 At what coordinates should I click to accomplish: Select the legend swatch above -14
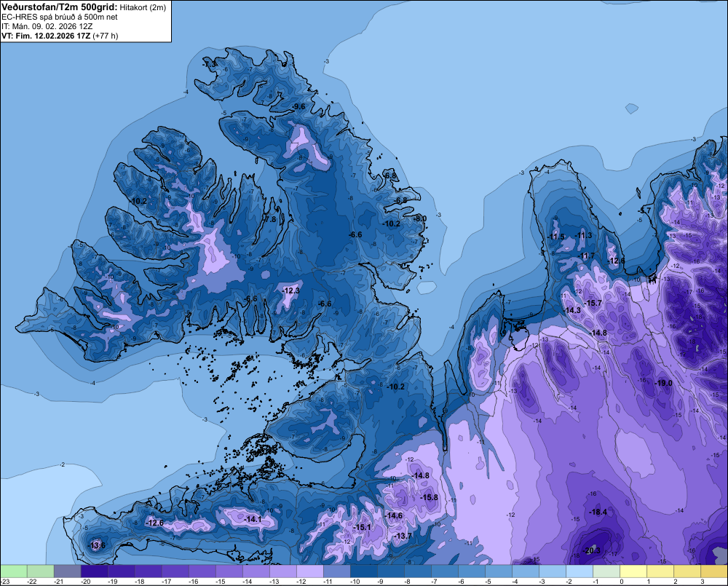[256, 571]
